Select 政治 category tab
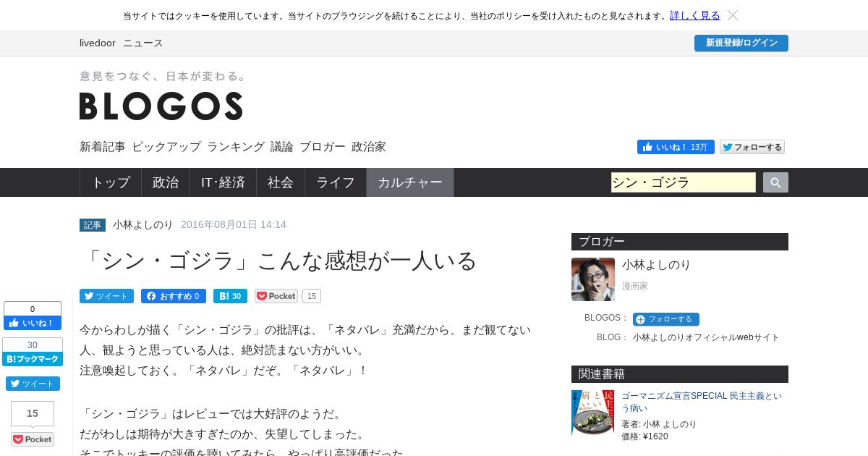This screenshot has width=868, height=456. point(166,182)
